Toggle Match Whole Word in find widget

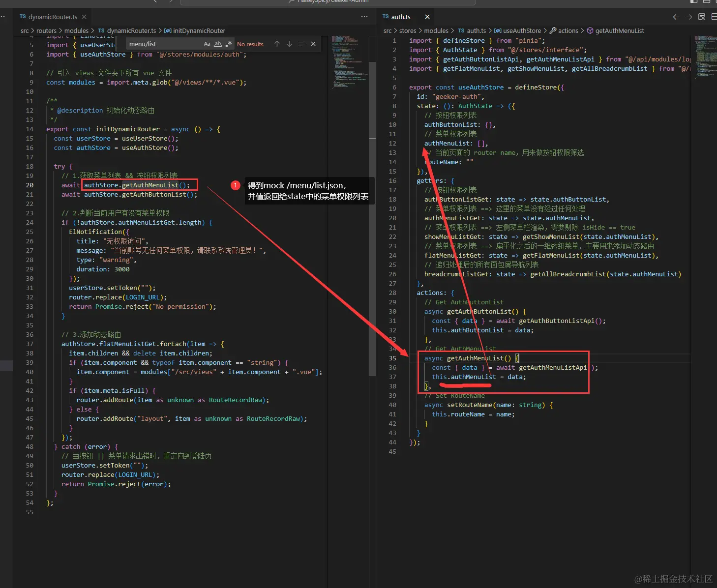(218, 44)
